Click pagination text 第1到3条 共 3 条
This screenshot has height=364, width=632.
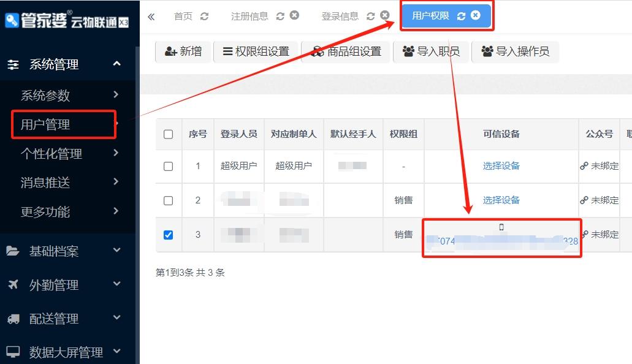[x=190, y=273]
